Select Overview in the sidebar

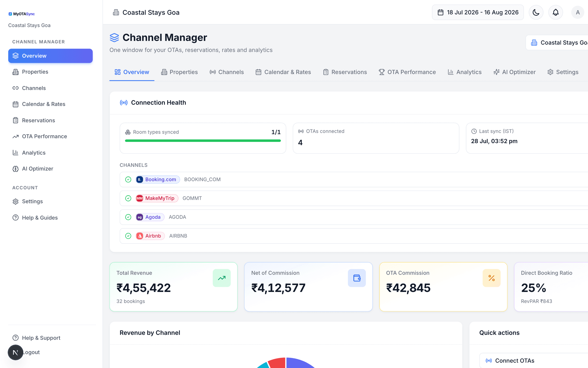coord(51,56)
